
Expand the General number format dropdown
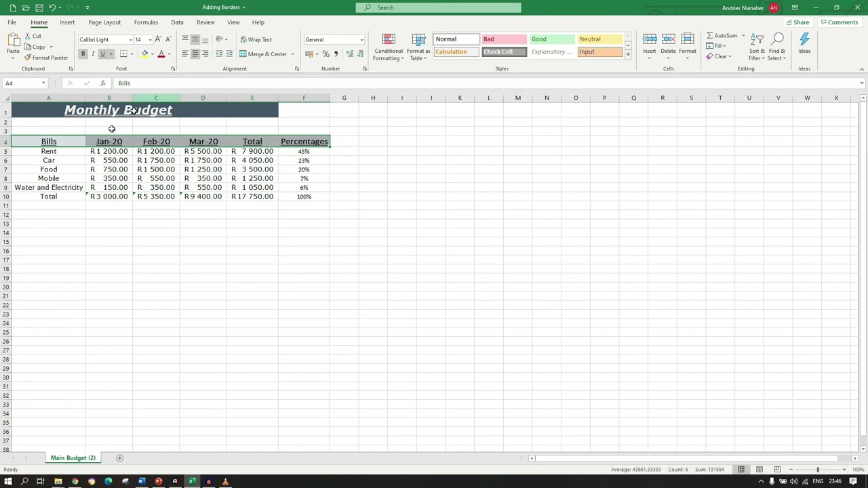(x=361, y=40)
